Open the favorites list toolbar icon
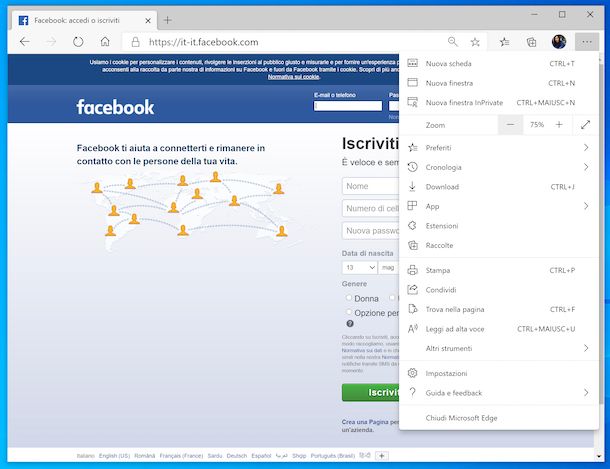 pos(505,42)
